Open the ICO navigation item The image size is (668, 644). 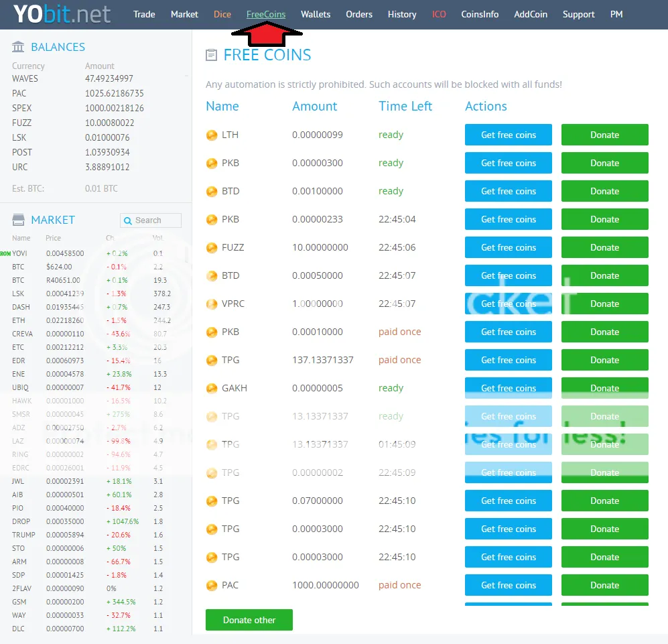tap(439, 14)
